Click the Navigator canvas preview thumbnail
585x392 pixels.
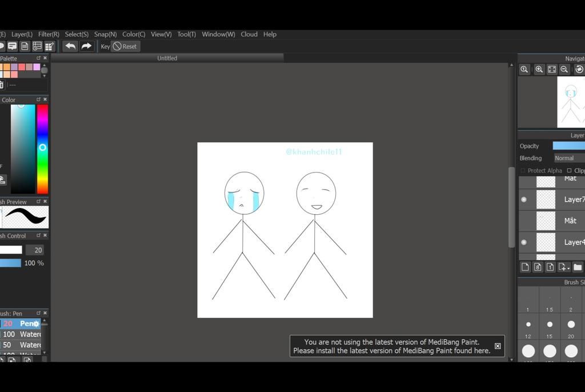click(571, 102)
